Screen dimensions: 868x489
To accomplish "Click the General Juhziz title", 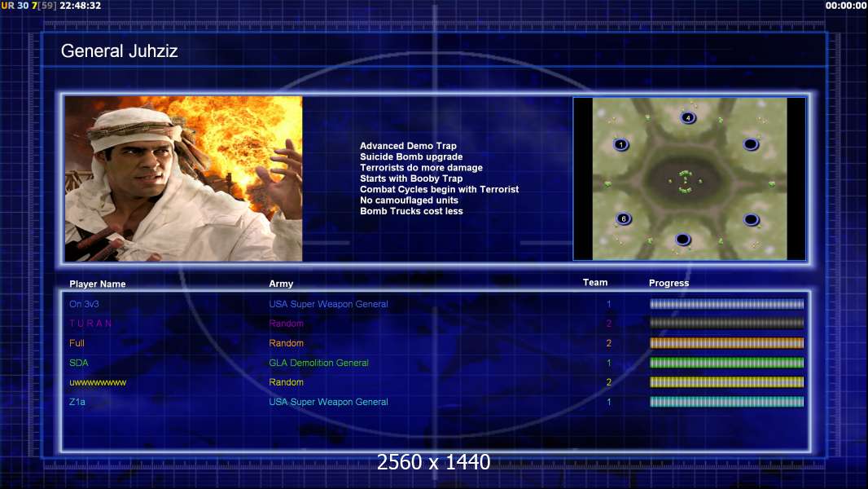I will (x=119, y=51).
